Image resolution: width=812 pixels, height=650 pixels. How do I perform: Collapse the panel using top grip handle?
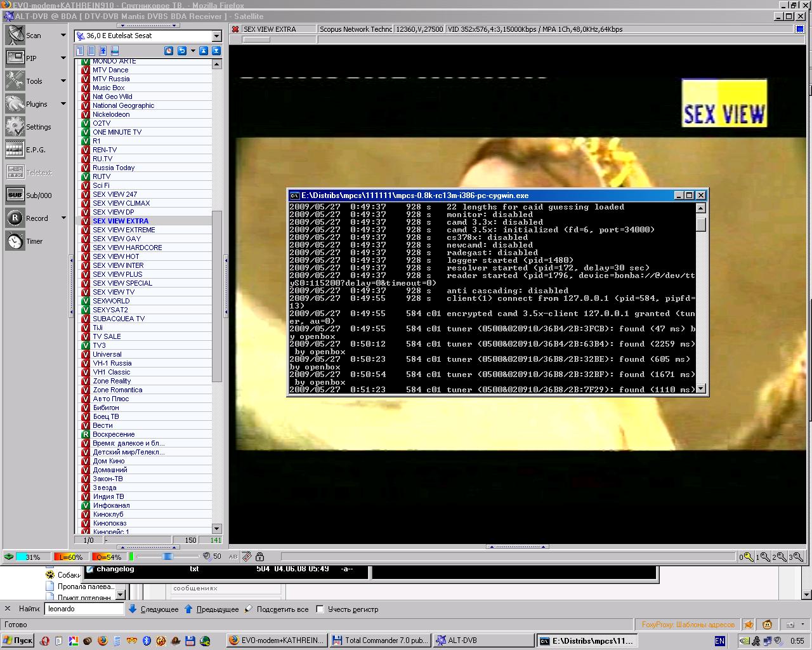tap(149, 25)
